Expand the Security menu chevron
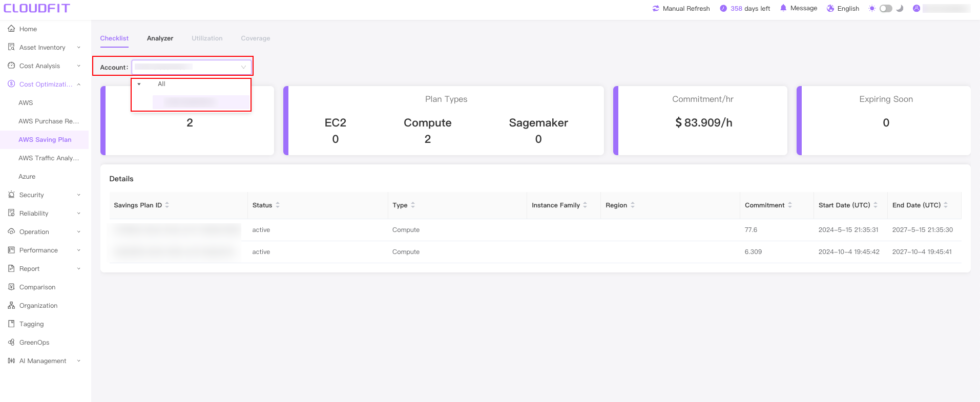The image size is (980, 402). pos(79,195)
